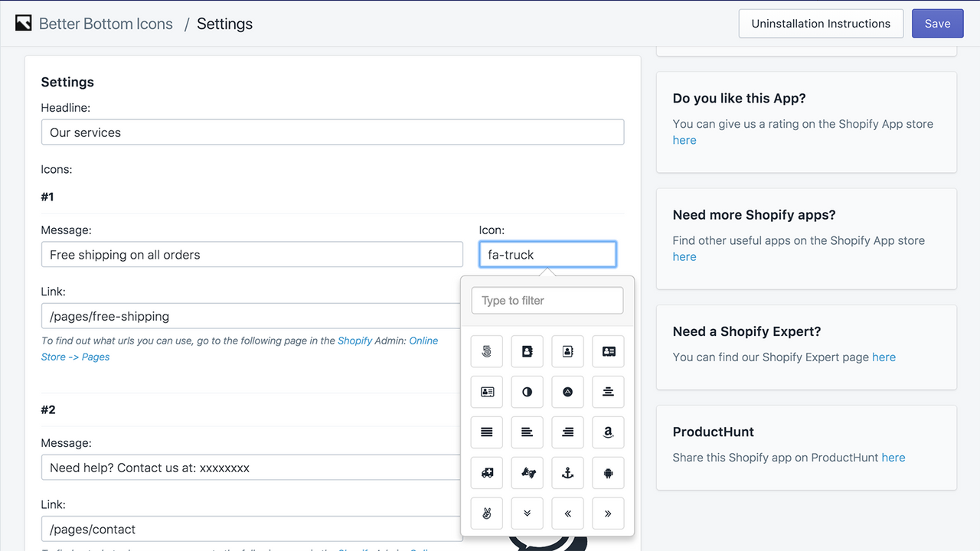Focus the Headline input field

tap(332, 132)
